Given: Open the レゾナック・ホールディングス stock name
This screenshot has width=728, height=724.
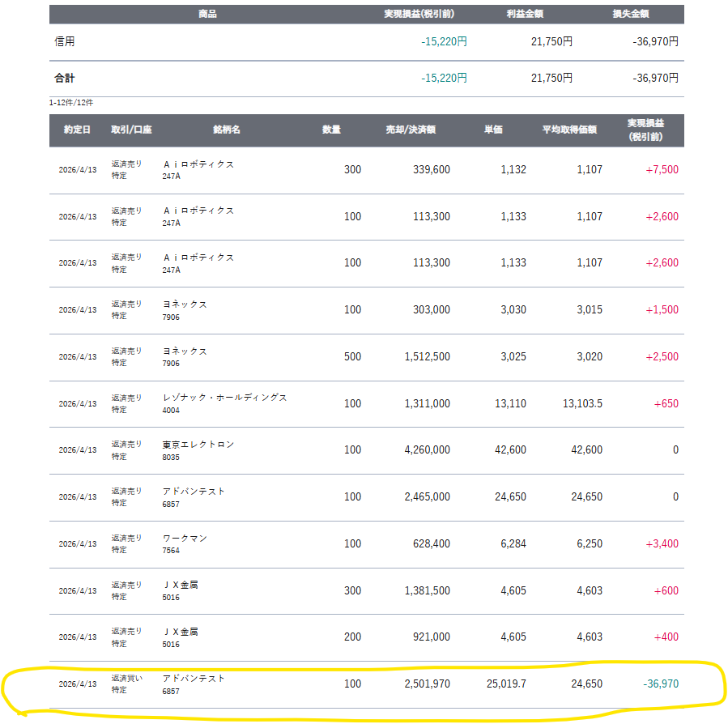Looking at the screenshot, I should (225, 398).
